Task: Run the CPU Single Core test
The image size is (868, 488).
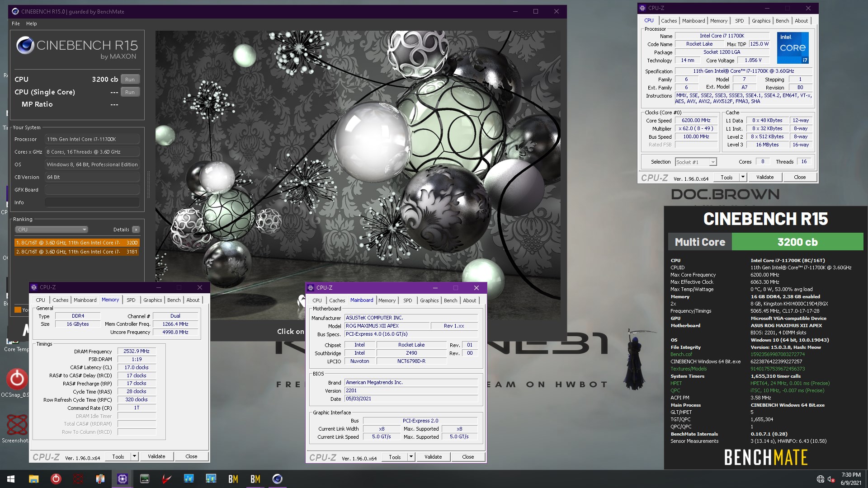Action: [x=130, y=92]
